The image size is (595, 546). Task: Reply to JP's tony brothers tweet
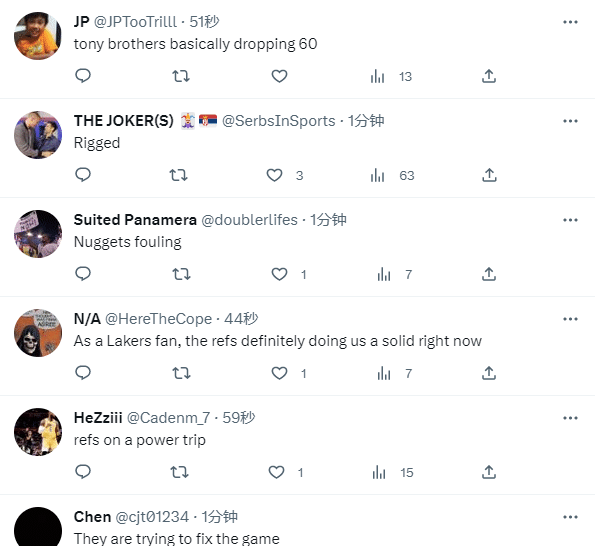click(x=83, y=76)
